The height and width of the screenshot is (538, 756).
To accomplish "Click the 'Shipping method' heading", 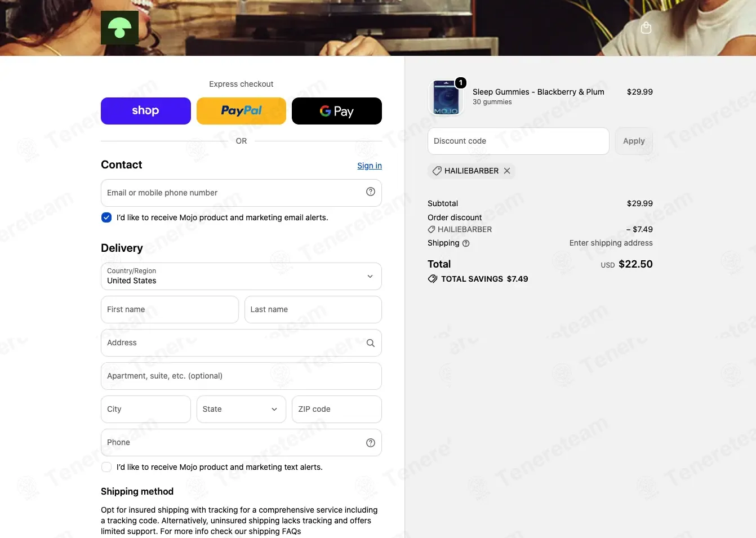I will coord(137,491).
